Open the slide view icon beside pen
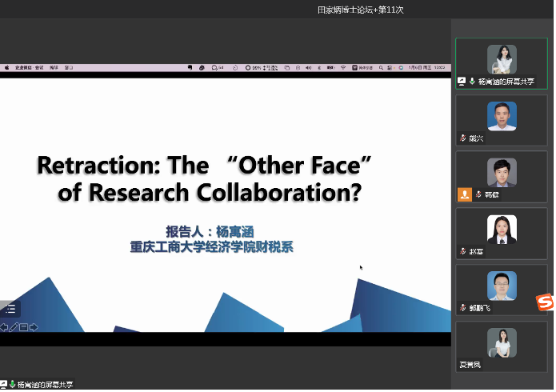This screenshot has height=392, width=556. coord(23,326)
